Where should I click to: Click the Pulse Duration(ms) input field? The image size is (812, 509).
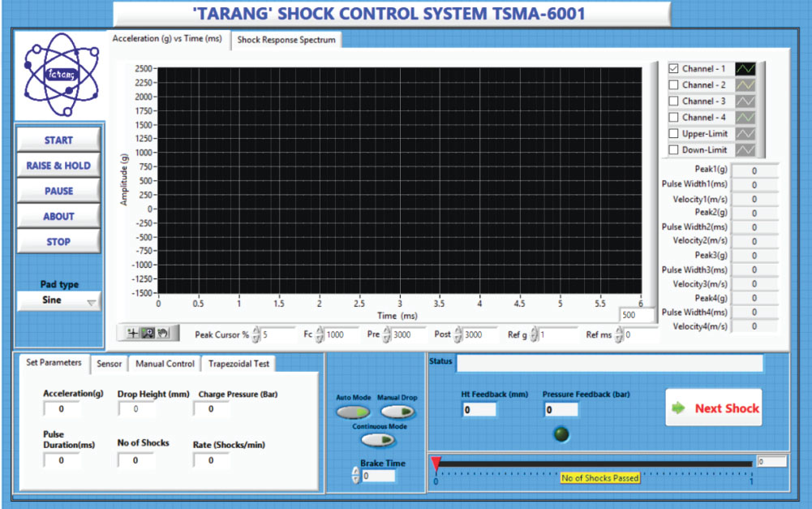[62, 460]
